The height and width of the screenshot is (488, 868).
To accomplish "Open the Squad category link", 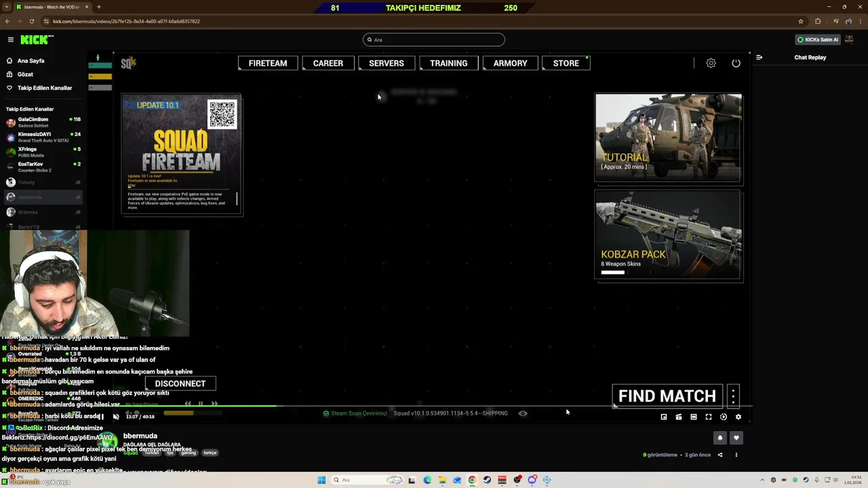I will 130,453.
